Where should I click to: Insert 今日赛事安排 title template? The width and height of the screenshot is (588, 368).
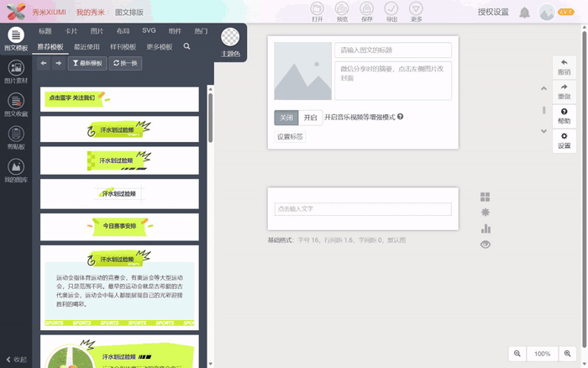coord(119,227)
